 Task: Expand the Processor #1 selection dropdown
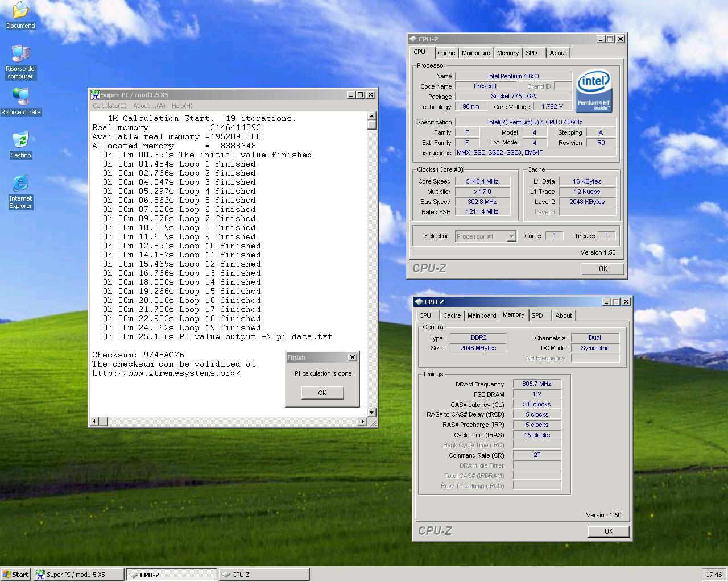(511, 236)
